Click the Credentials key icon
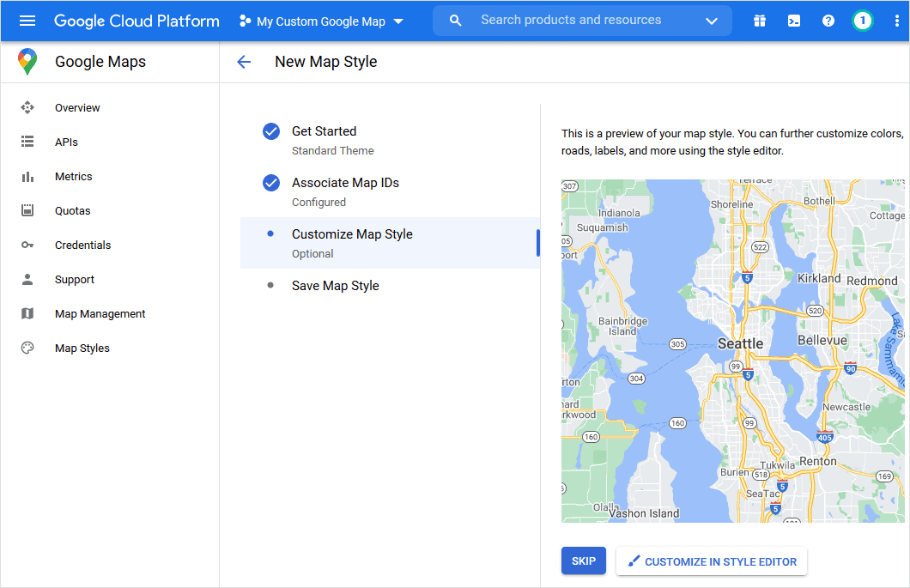Screen dimensions: 910x588 (27, 245)
